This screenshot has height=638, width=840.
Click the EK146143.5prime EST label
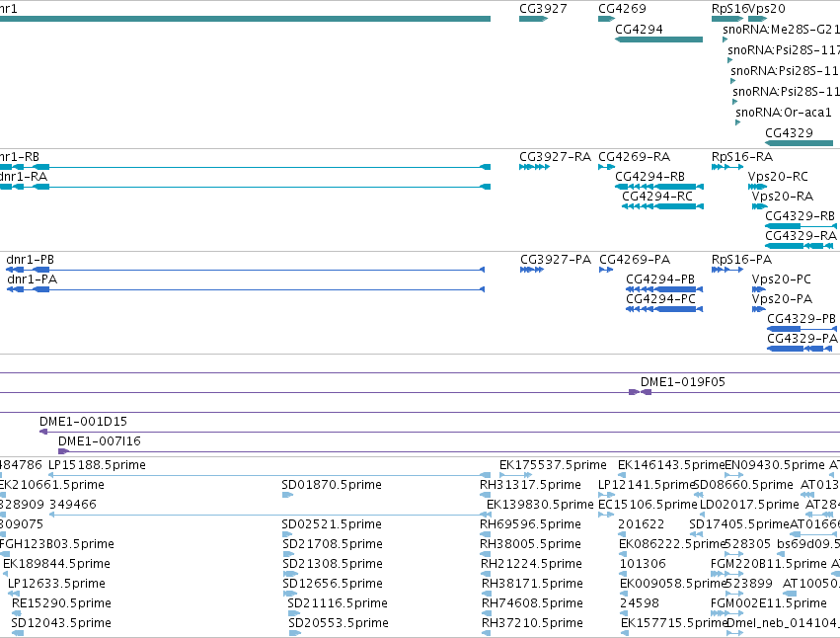coord(671,465)
